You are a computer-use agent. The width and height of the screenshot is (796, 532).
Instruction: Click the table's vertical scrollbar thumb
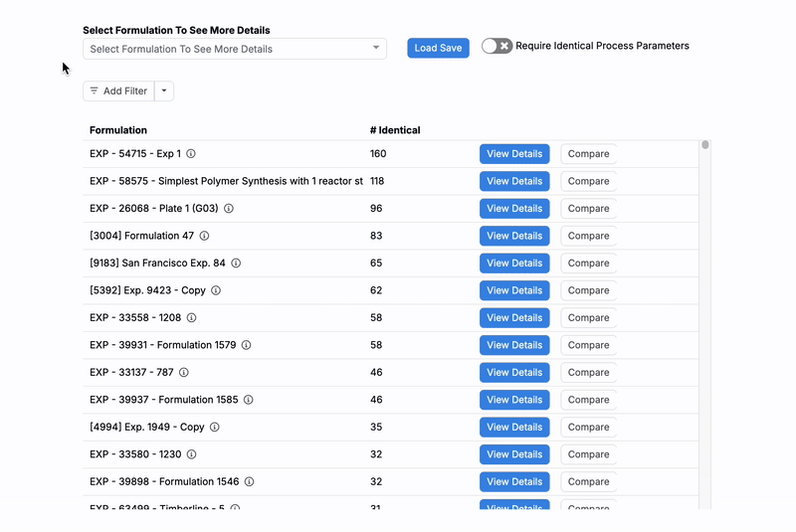coord(705,145)
